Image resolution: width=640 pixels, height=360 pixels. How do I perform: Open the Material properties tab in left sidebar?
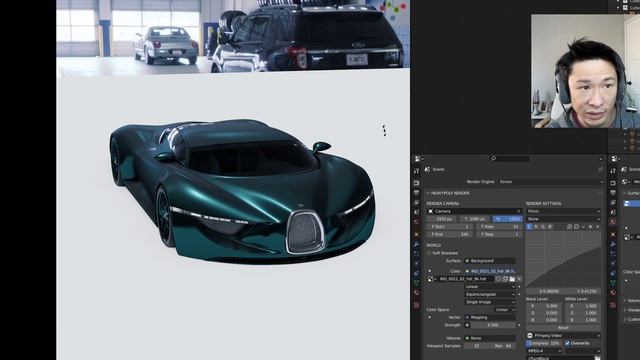(417, 292)
